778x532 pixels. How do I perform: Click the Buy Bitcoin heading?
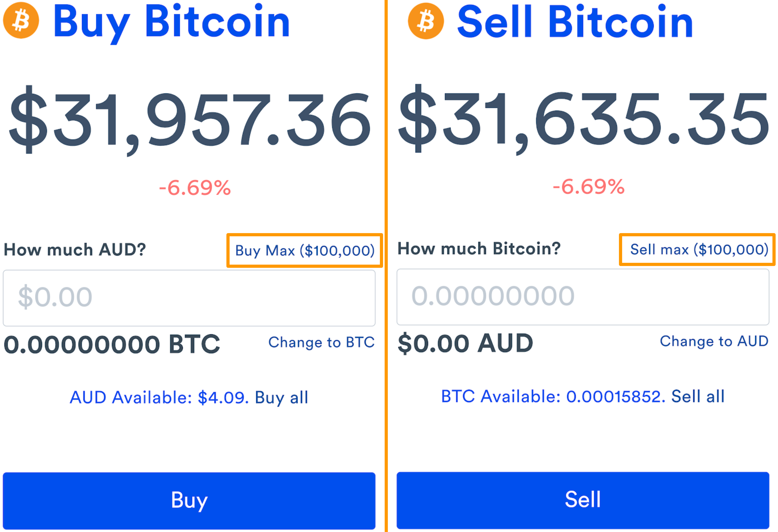click(x=171, y=22)
